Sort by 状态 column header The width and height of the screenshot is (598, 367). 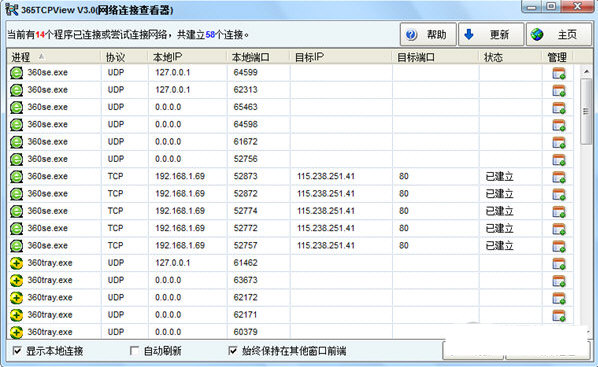[511, 57]
